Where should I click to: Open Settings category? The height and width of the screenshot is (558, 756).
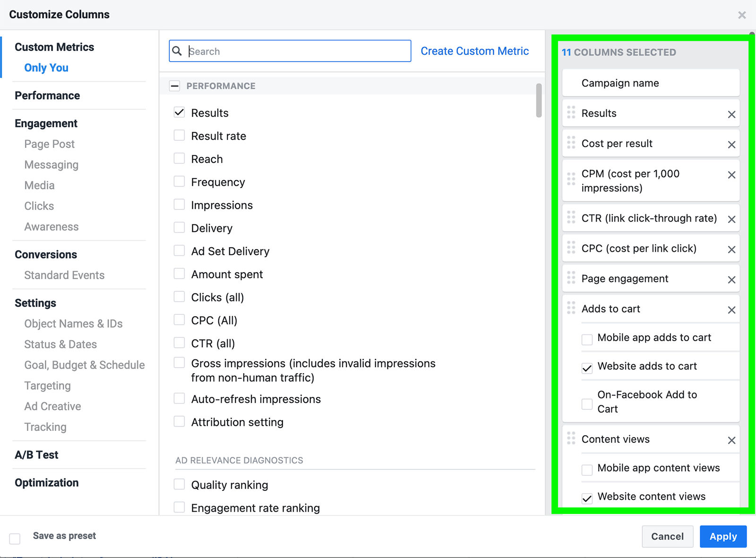click(35, 303)
